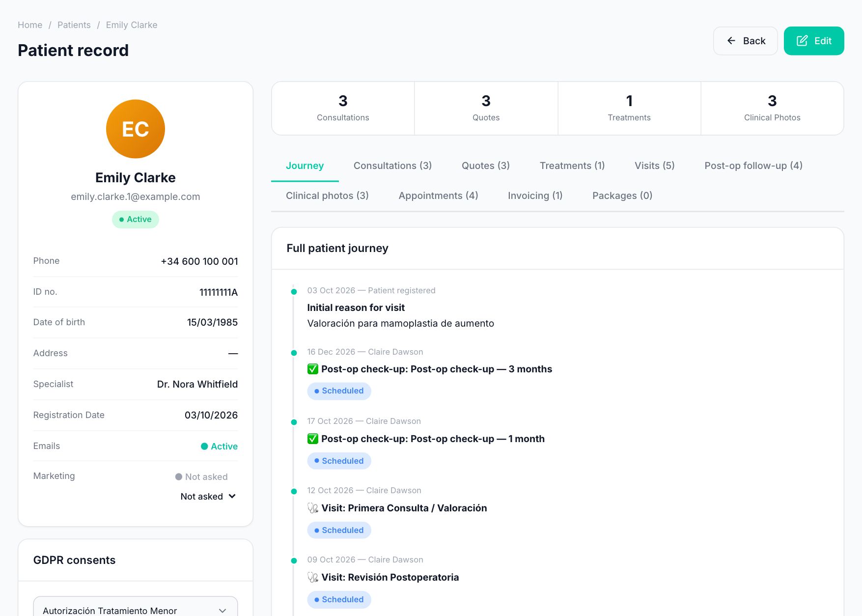Click timeline dot for 03 Oct 2026

coord(294,292)
